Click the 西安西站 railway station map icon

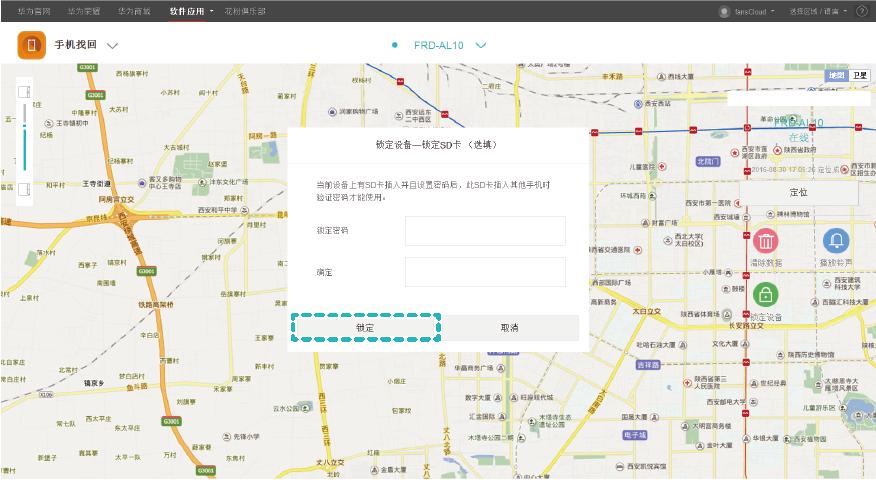click(638, 104)
